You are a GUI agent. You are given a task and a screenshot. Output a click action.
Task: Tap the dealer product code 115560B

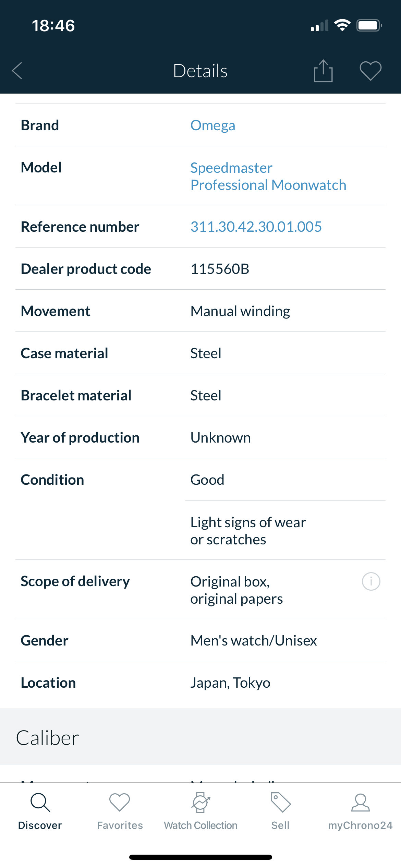(x=220, y=269)
